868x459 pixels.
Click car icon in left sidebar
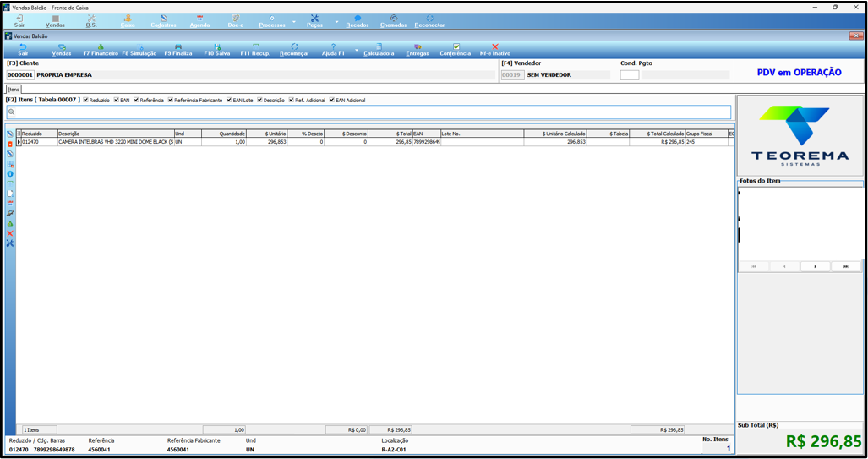[10, 214]
